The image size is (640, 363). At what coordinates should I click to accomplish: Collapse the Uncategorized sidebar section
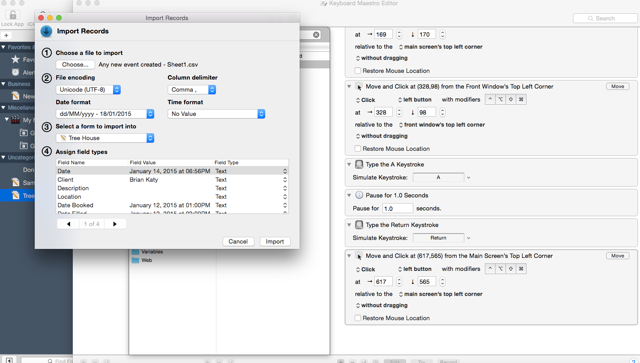coord(3,157)
